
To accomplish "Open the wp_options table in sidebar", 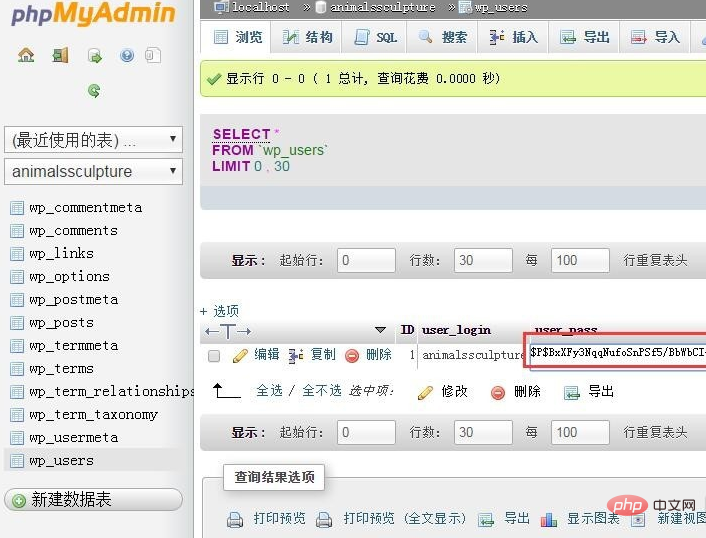I will [69, 277].
